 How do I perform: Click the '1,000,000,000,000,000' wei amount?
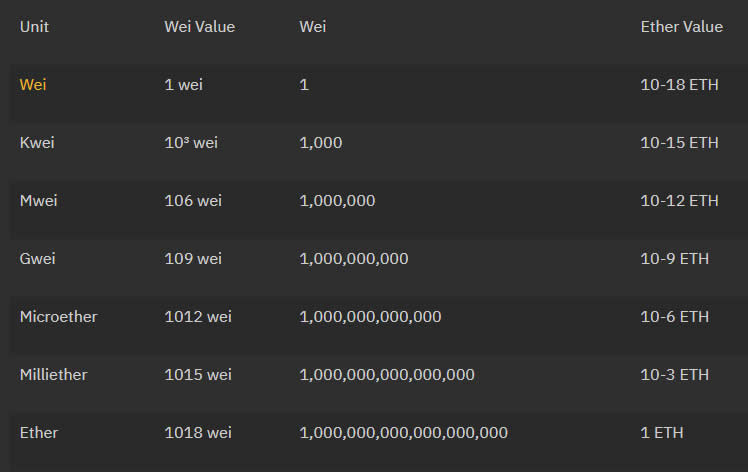[387, 375]
